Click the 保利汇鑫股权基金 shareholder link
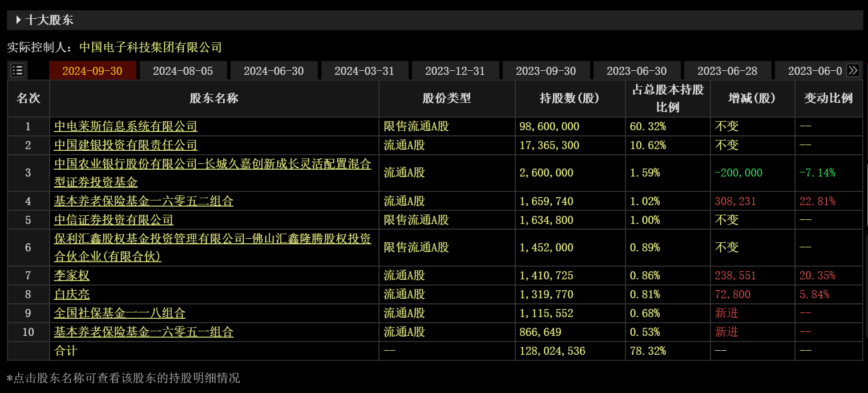Viewport: 868px width, 393px height. click(x=212, y=239)
